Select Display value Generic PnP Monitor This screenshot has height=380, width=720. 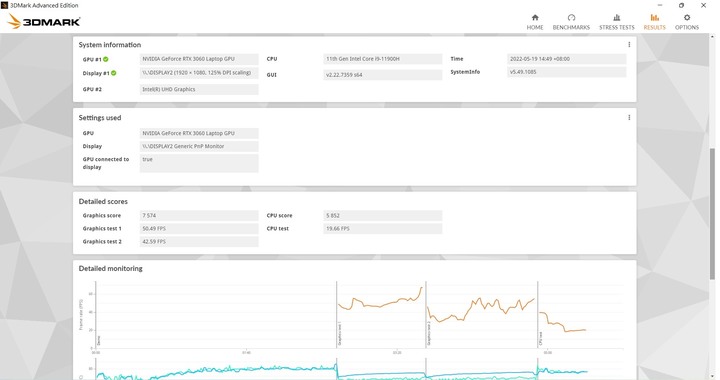point(199,146)
